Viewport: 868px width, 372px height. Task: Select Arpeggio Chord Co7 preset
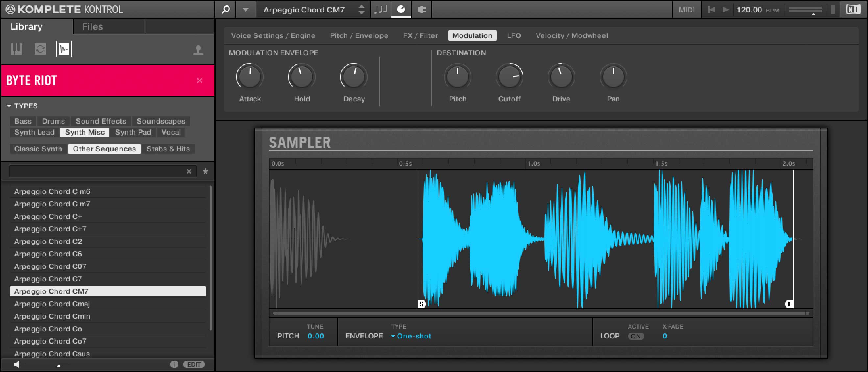(x=108, y=341)
